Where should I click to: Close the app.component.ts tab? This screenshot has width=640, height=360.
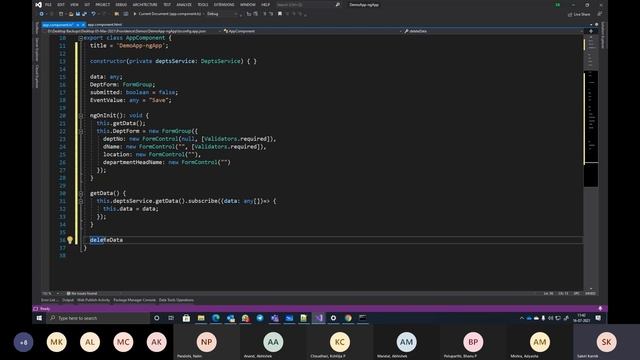click(x=83, y=25)
